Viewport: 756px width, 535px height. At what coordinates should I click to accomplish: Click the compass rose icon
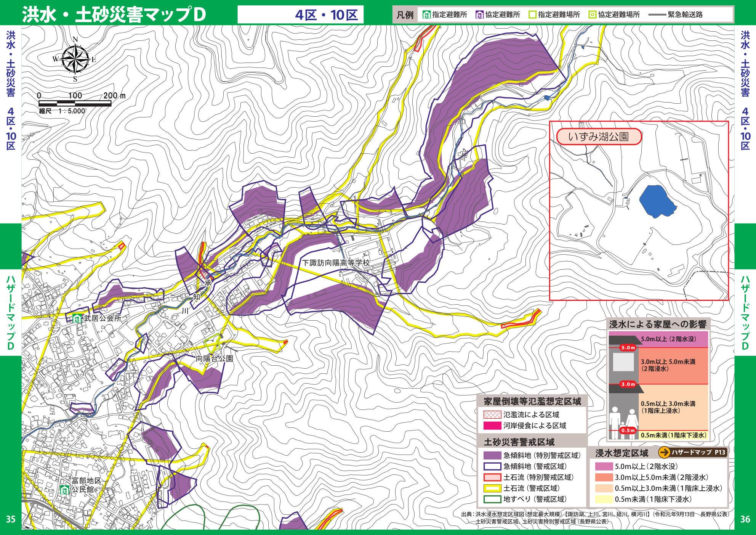click(75, 59)
